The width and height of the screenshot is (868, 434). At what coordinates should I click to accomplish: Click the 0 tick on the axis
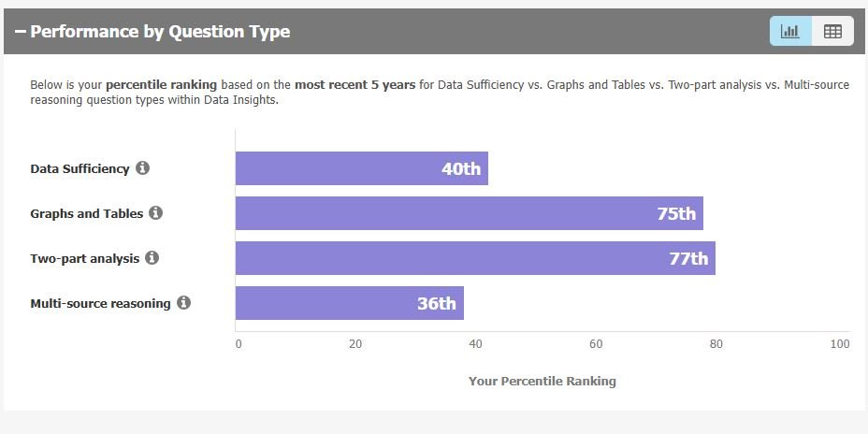(239, 344)
